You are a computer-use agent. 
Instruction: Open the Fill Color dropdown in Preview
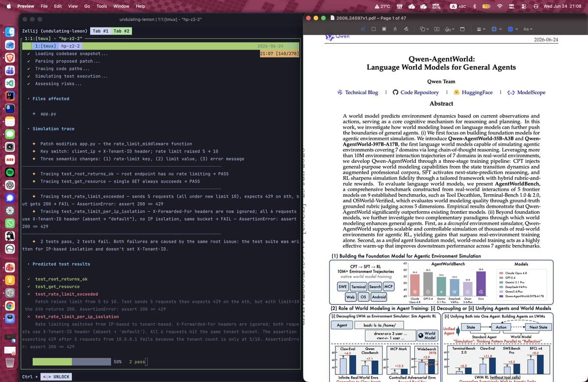[x=512, y=29]
